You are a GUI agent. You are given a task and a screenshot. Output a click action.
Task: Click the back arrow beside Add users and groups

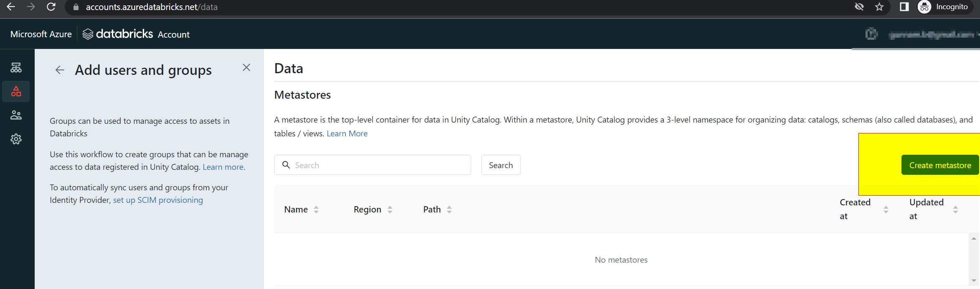[x=60, y=70]
